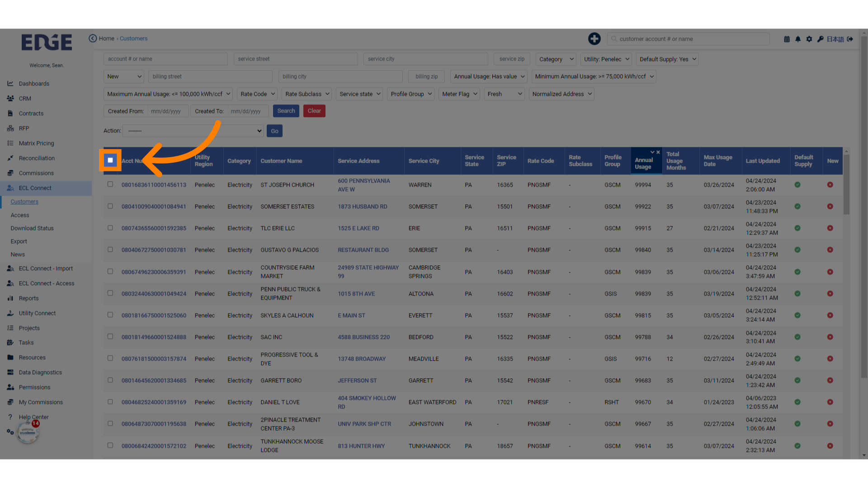The image size is (868, 488).
Task: Click the customer account search field
Action: pyautogui.click(x=688, y=39)
